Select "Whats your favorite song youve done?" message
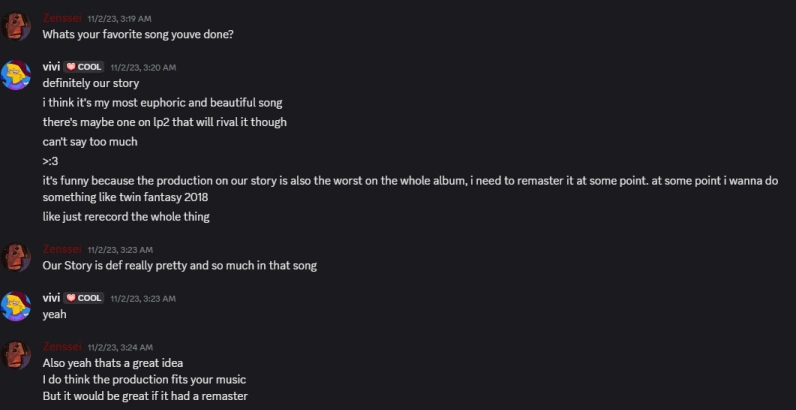This screenshot has height=410, width=796. pyautogui.click(x=138, y=35)
